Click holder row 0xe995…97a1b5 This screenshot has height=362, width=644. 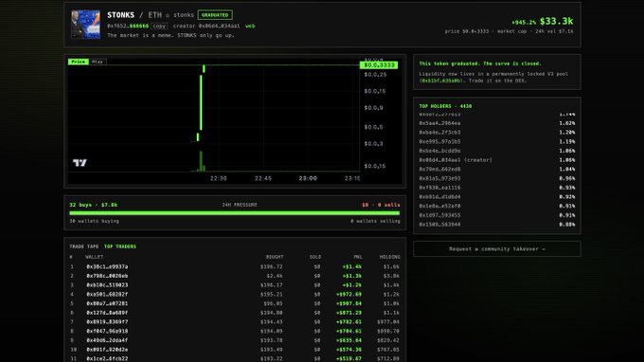click(497, 141)
